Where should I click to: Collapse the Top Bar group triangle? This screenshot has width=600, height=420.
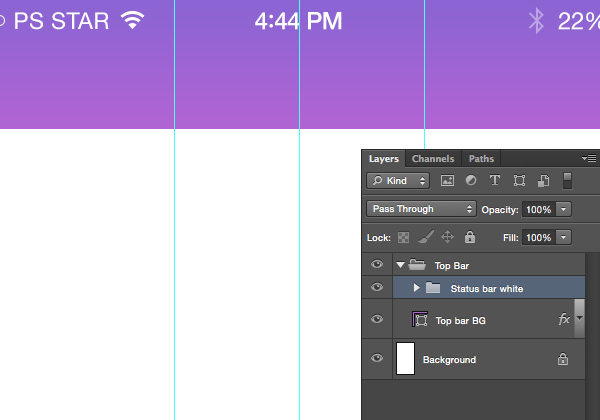point(400,265)
